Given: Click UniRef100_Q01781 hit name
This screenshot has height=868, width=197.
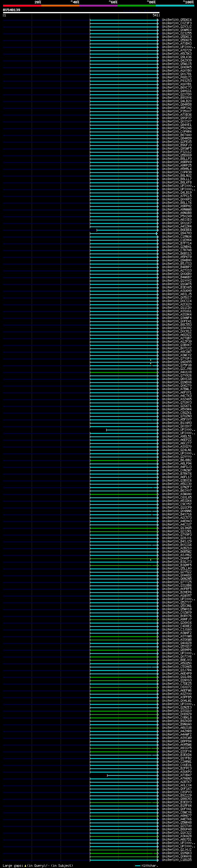Looking at the screenshot, I should 177,74.
